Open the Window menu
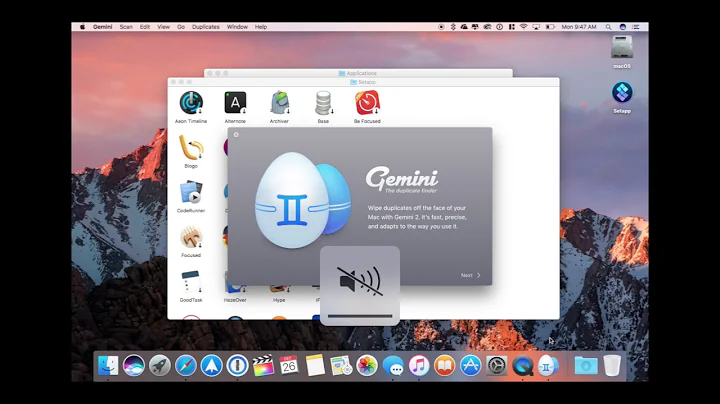The width and height of the screenshot is (720, 404). (237, 27)
